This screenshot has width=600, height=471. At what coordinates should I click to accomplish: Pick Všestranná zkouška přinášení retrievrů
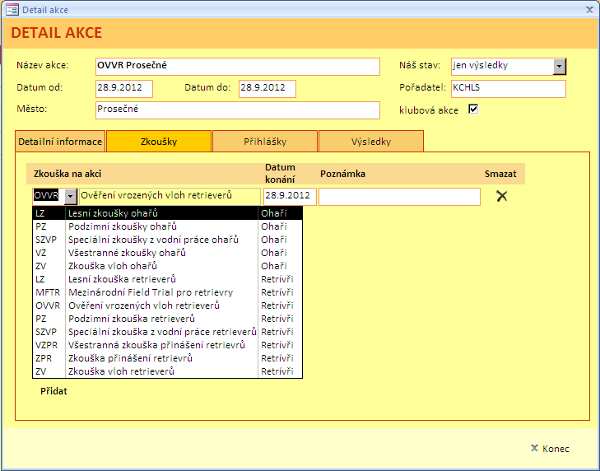click(x=168, y=345)
